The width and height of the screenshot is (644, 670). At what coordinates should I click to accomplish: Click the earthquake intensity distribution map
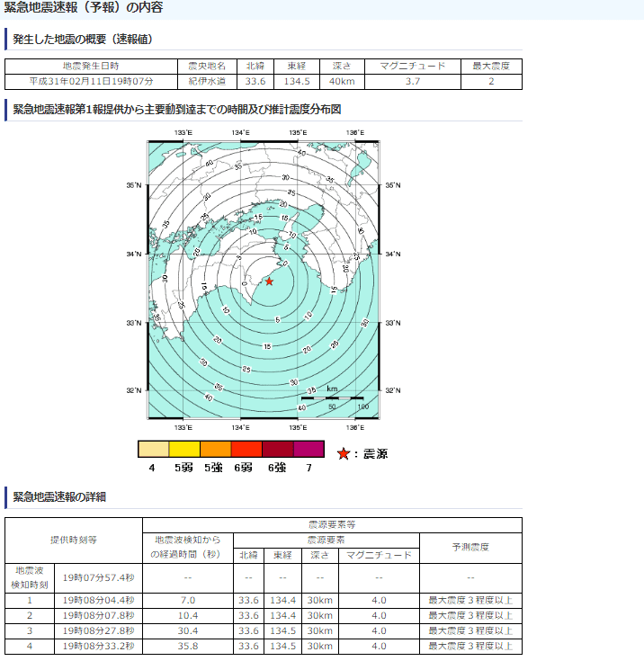[264, 280]
